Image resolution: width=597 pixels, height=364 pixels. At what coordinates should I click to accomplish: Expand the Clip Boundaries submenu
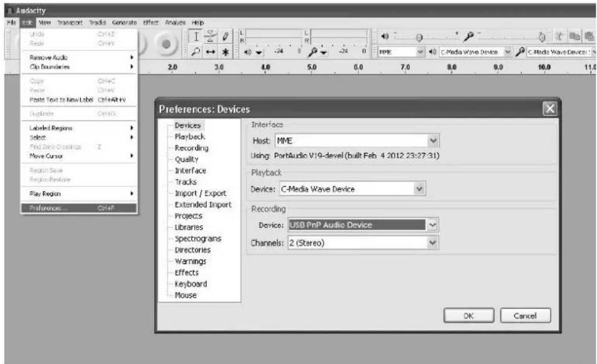click(79, 67)
